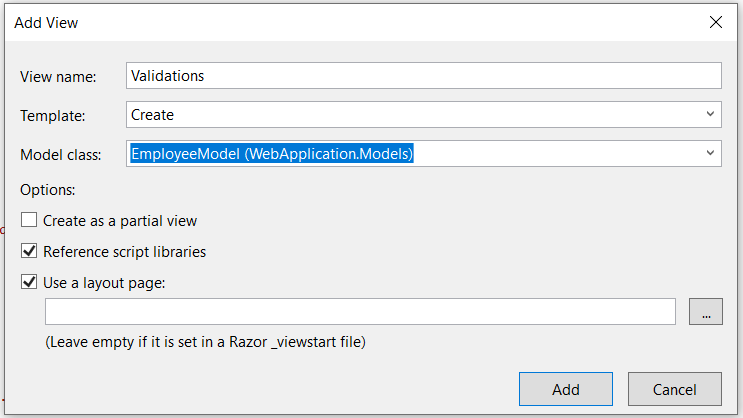Select the Create template combo box

[x=424, y=114]
